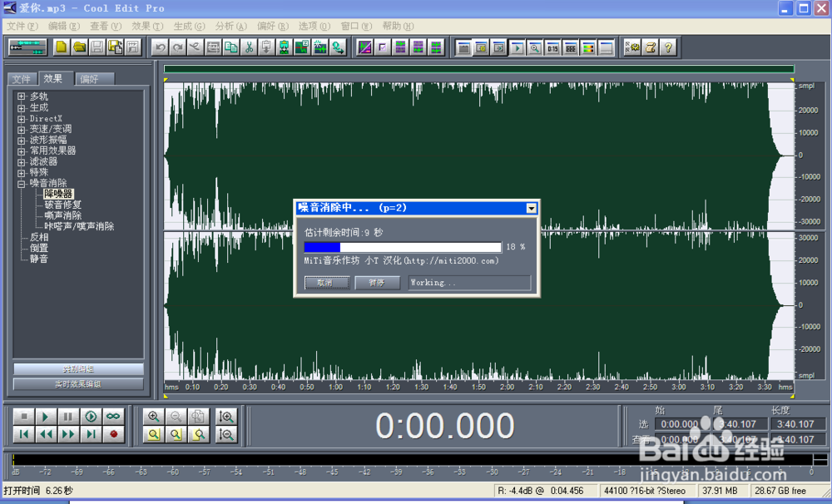Image resolution: width=832 pixels, height=504 pixels.
Task: Switch to the 文件 panel tab
Action: 22,79
